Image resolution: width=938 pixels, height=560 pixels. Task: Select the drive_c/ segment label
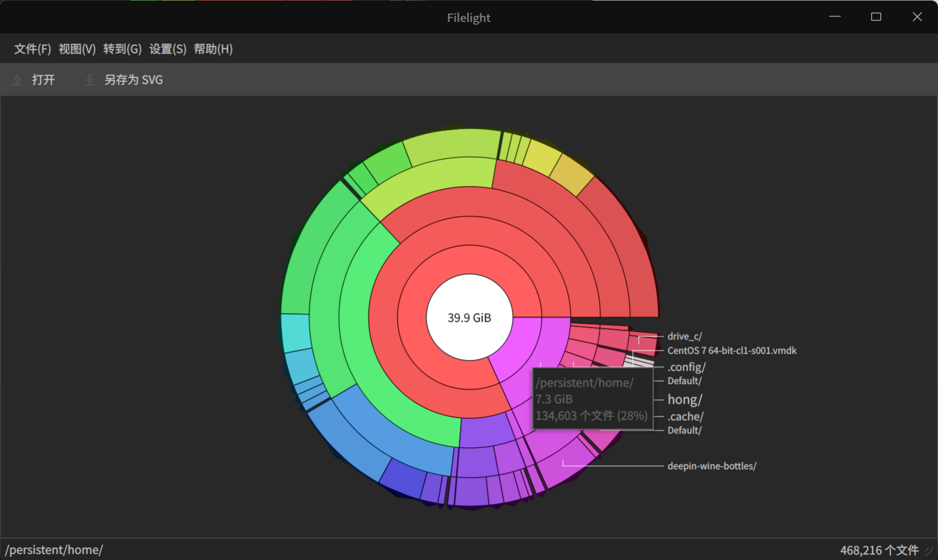684,336
